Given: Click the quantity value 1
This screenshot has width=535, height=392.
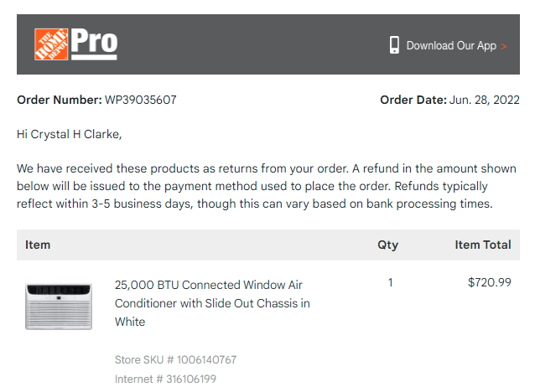Looking at the screenshot, I should pyautogui.click(x=390, y=282).
